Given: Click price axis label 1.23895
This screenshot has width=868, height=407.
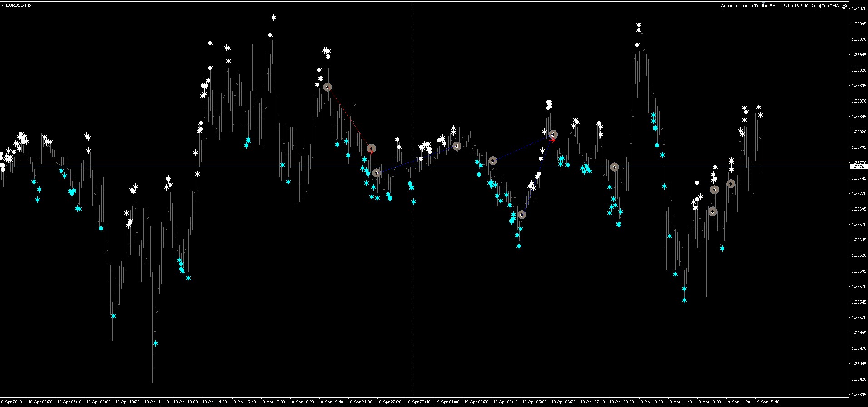Looking at the screenshot, I should [858, 85].
